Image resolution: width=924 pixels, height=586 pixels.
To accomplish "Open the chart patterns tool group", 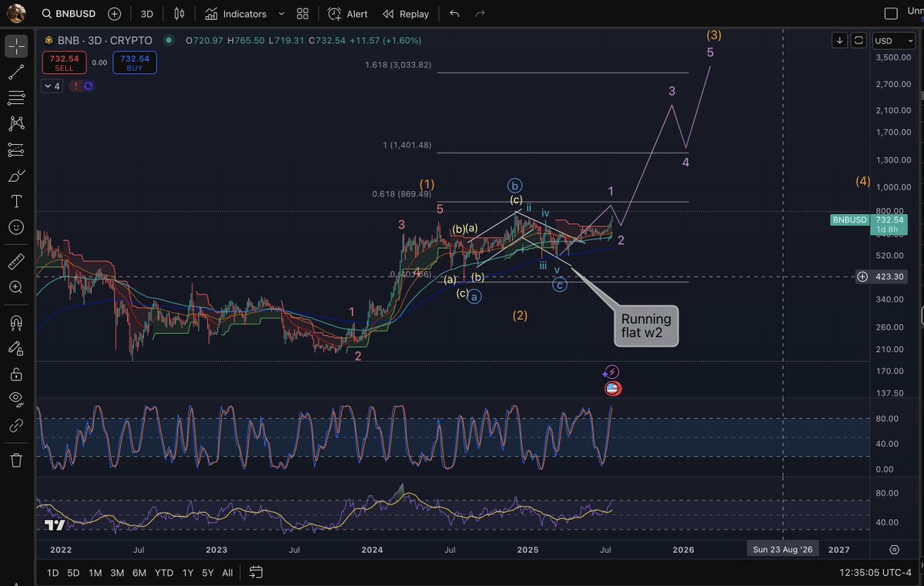I will click(x=16, y=123).
